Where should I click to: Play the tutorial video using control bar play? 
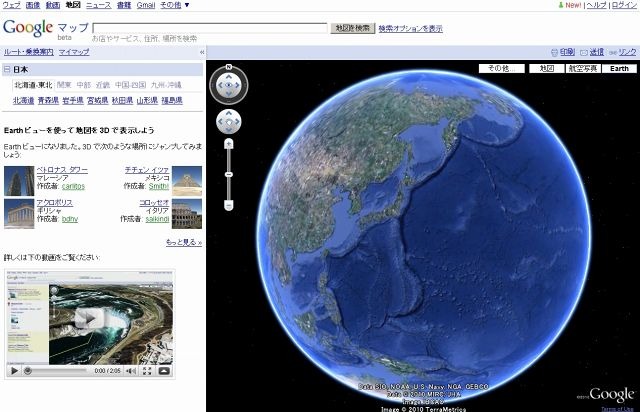pos(14,371)
